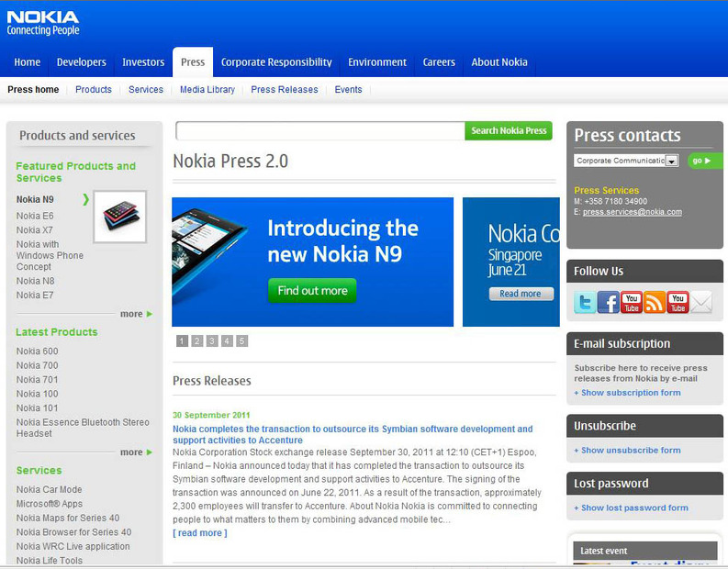The image size is (728, 569).
Task: Go to carousel slide 5
Action: coord(241,341)
